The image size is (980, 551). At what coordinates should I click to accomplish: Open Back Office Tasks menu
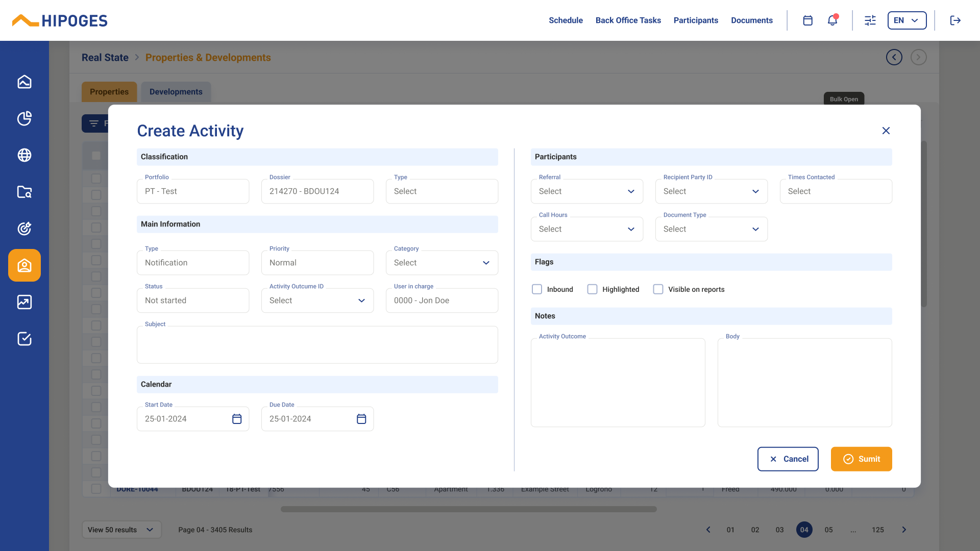coord(628,20)
